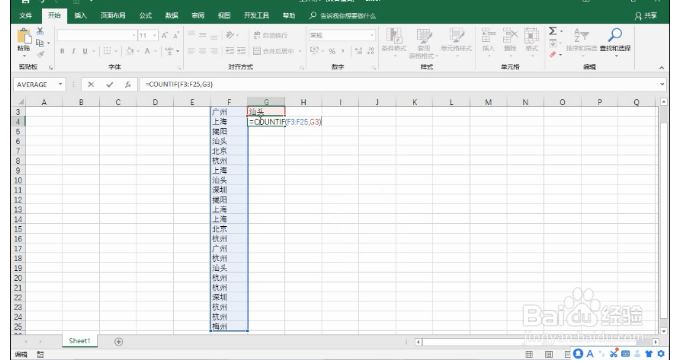Toggle Align Right
This screenshot has width=681, height=361.
[x=214, y=51]
